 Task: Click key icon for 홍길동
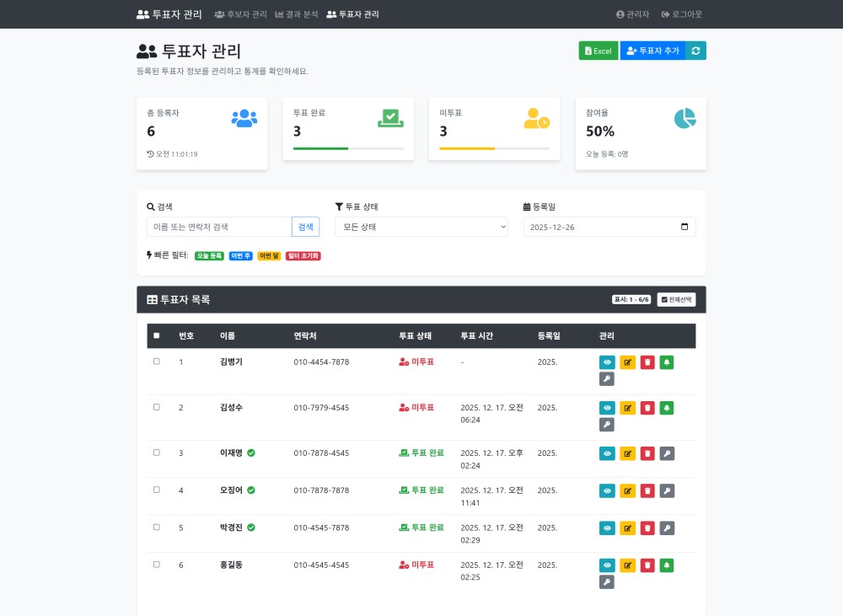[x=606, y=582]
